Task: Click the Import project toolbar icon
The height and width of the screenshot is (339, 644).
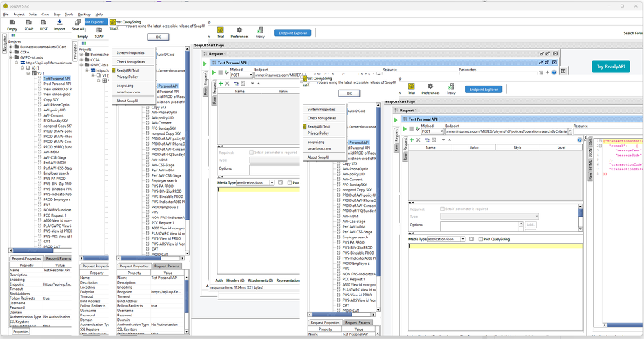Action: click(59, 24)
